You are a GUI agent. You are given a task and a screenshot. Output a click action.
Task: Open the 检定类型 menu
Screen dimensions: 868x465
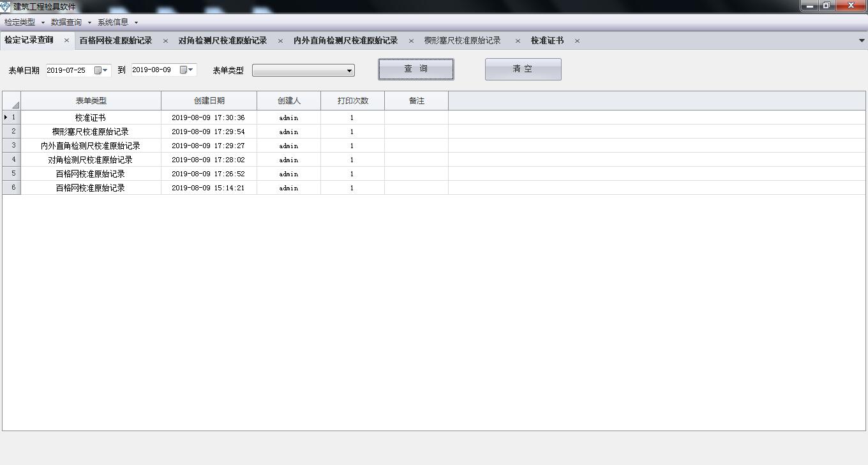pos(24,22)
